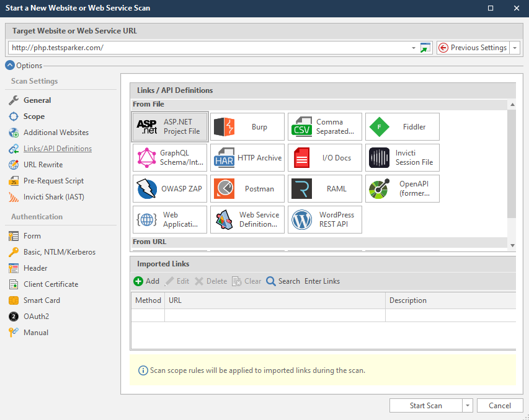
Task: Choose the Burp import tile
Action: click(x=247, y=127)
